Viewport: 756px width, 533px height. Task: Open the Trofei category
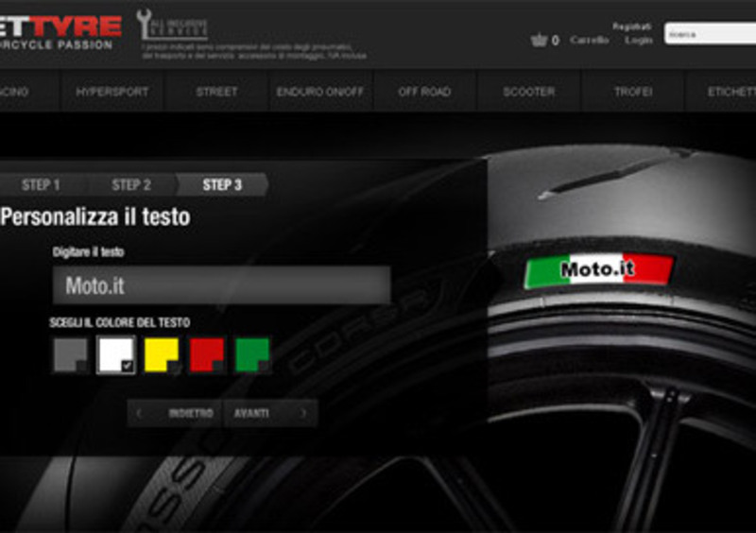(633, 92)
